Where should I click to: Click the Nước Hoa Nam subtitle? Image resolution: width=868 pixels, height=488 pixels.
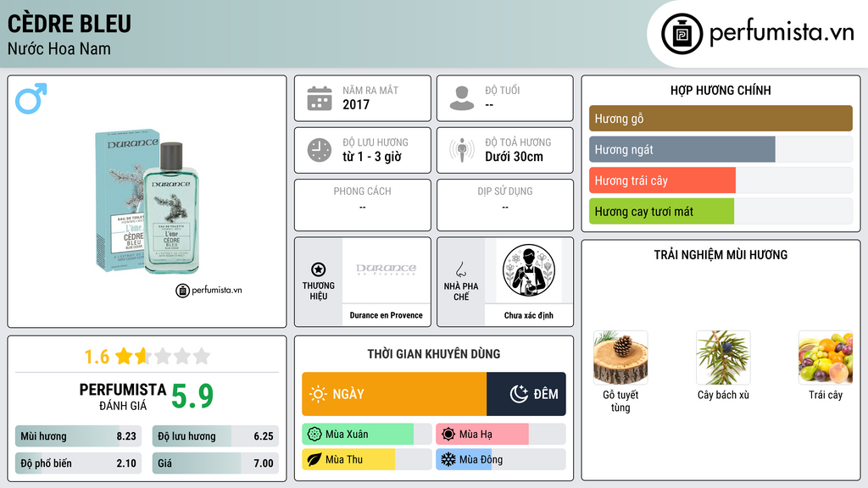(59, 49)
